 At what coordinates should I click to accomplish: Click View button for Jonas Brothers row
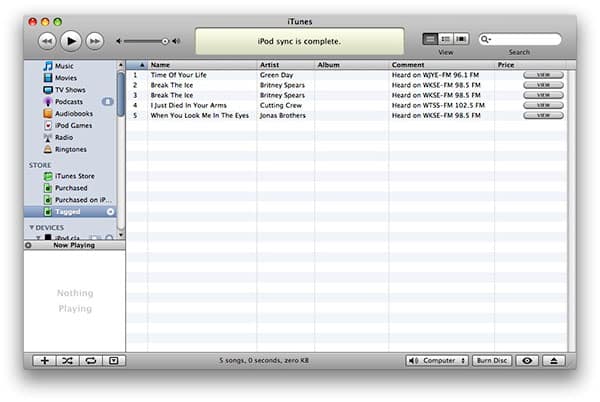coord(543,116)
